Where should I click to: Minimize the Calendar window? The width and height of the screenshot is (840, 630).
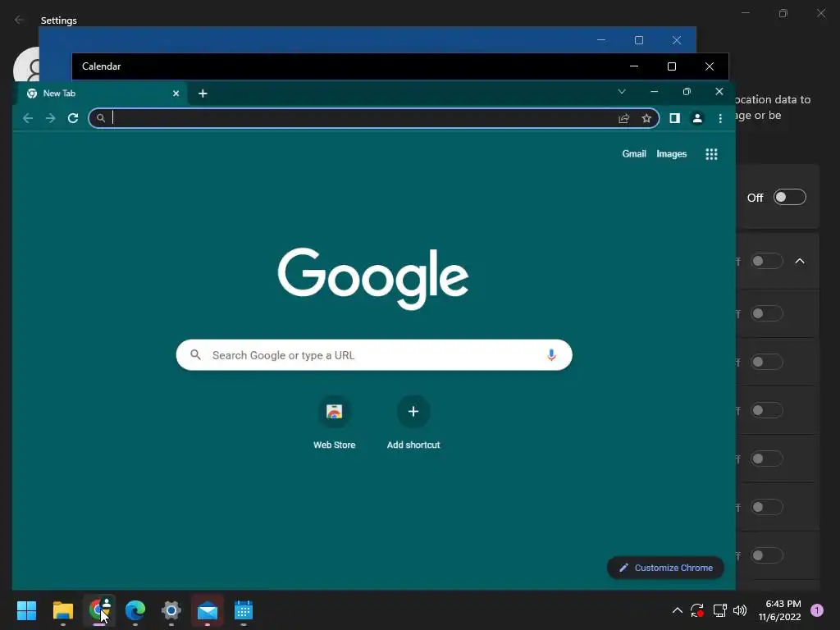click(x=634, y=66)
